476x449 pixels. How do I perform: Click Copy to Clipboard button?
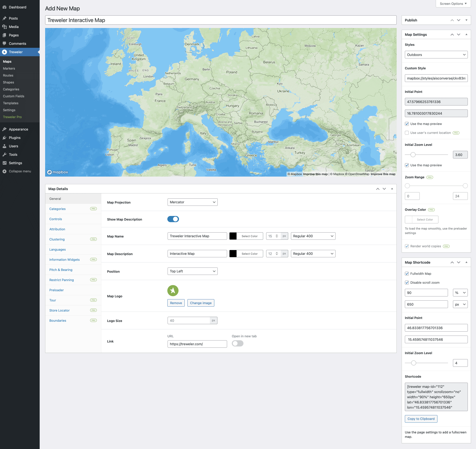[421, 419]
